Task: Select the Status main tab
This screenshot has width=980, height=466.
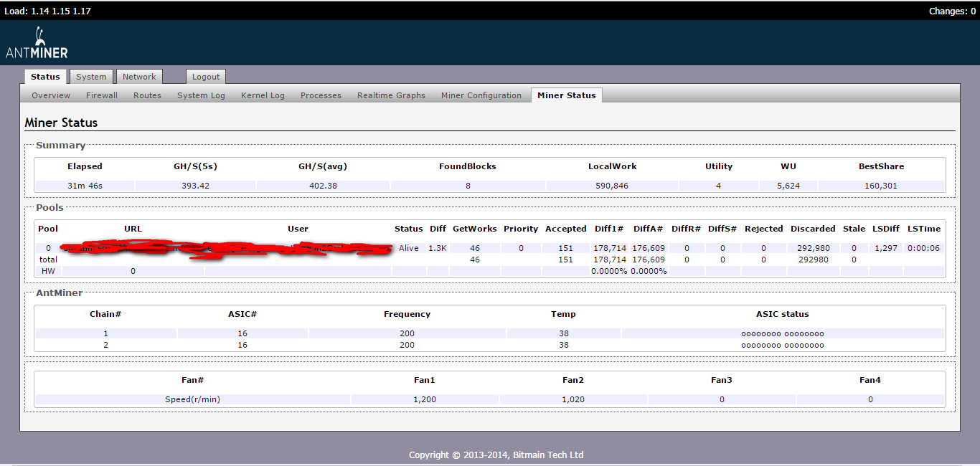Action: (45, 77)
